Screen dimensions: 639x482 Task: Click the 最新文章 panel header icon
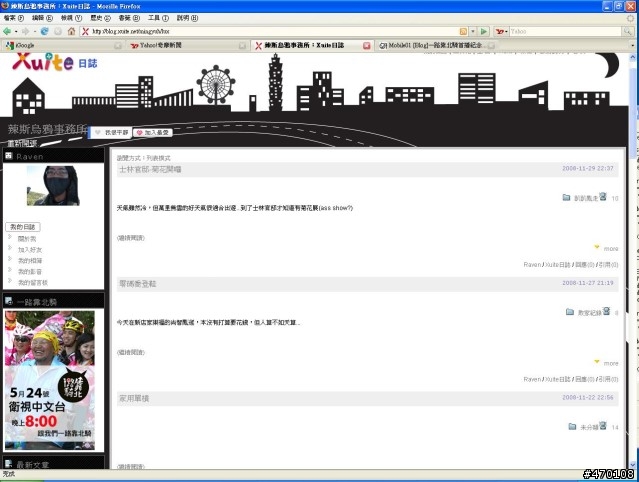coord(9,464)
